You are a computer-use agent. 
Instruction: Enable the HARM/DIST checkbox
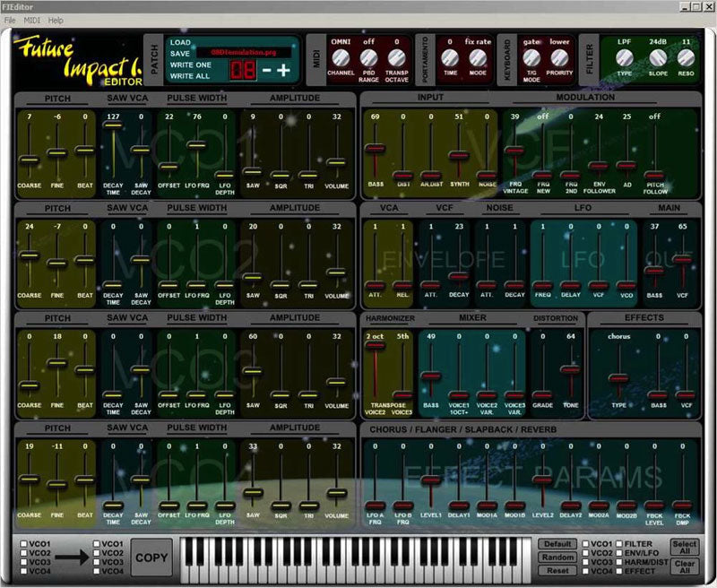[x=619, y=562]
